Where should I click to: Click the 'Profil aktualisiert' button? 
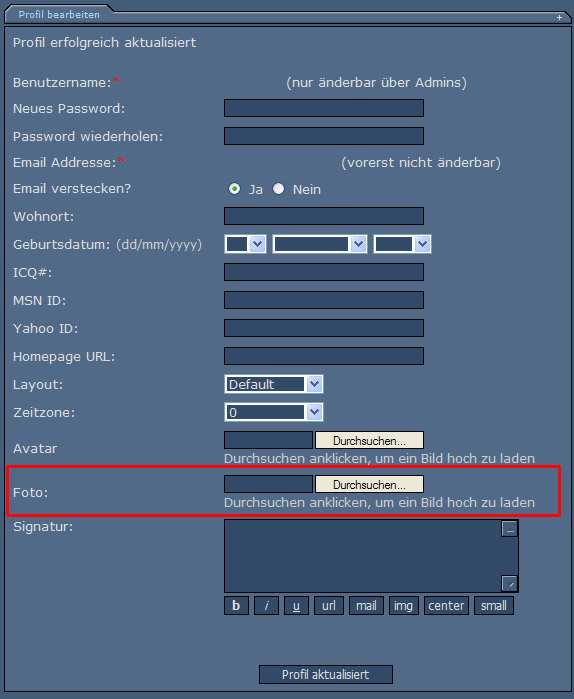[326, 674]
